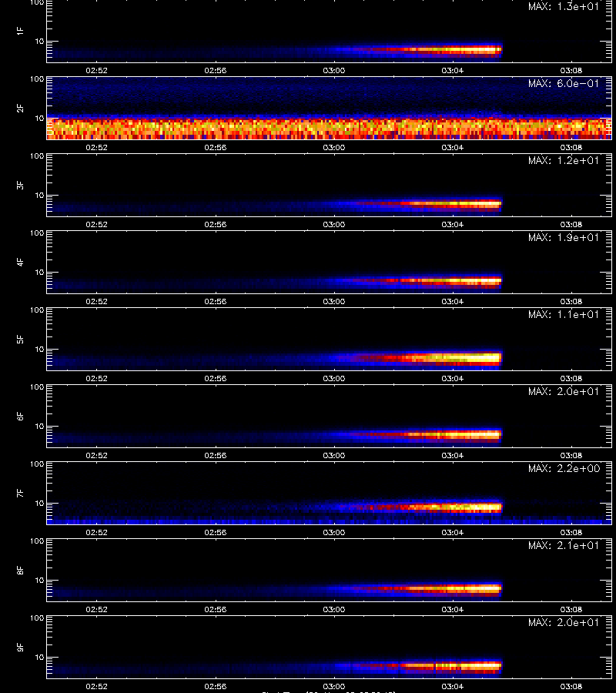Click the 7F panel axis label
The image size is (616, 693).
pos(20,494)
